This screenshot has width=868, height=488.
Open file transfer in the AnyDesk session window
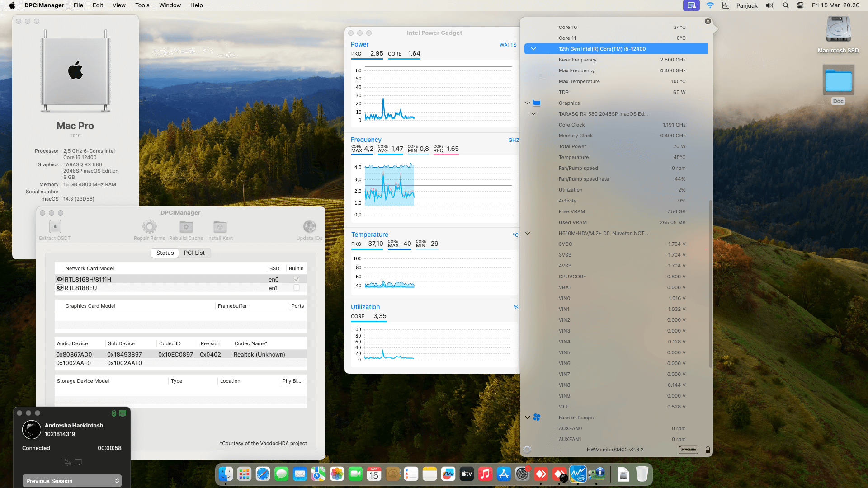pyautogui.click(x=66, y=462)
